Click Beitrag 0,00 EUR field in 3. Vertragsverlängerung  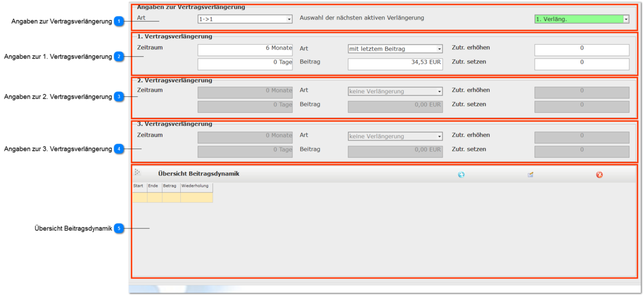click(x=395, y=152)
